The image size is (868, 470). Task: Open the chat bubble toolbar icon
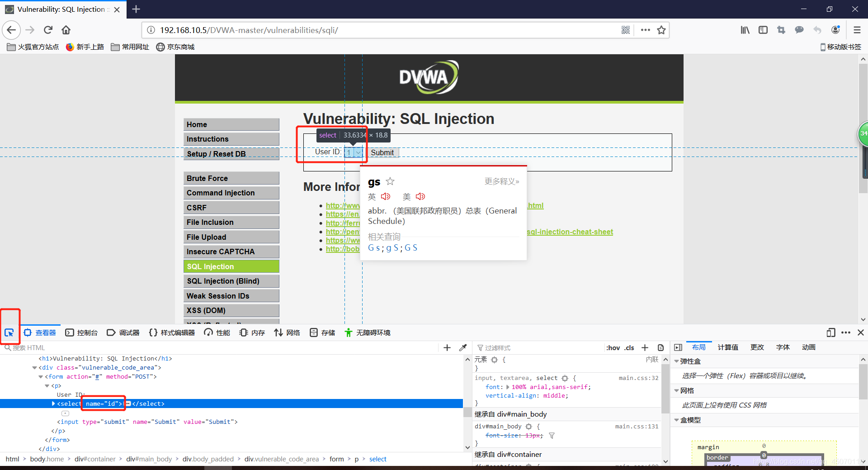(799, 30)
